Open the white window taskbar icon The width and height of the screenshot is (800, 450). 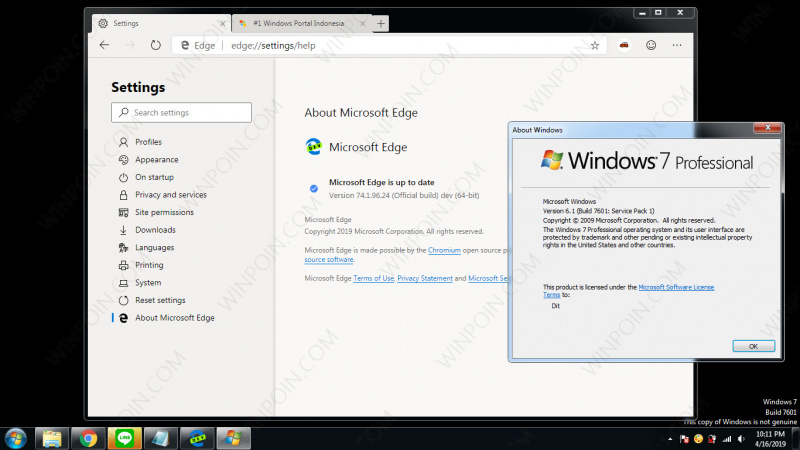[161, 438]
